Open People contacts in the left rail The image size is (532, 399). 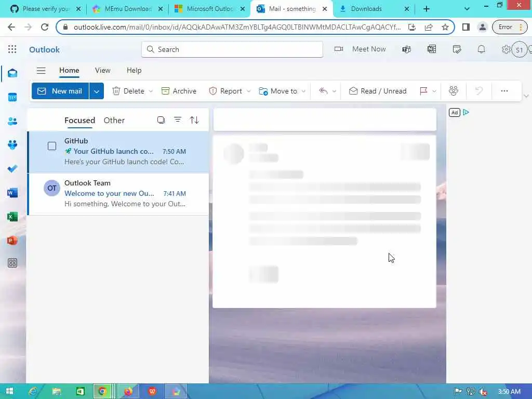coord(12,121)
